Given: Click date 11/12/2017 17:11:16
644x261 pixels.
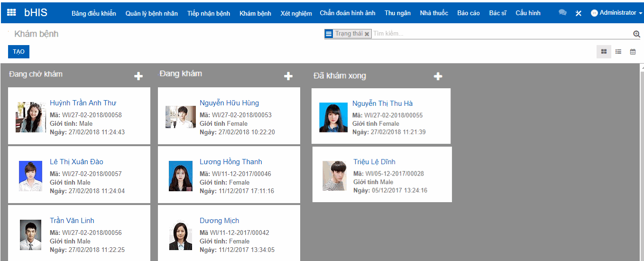Looking at the screenshot, I should click(246, 191).
